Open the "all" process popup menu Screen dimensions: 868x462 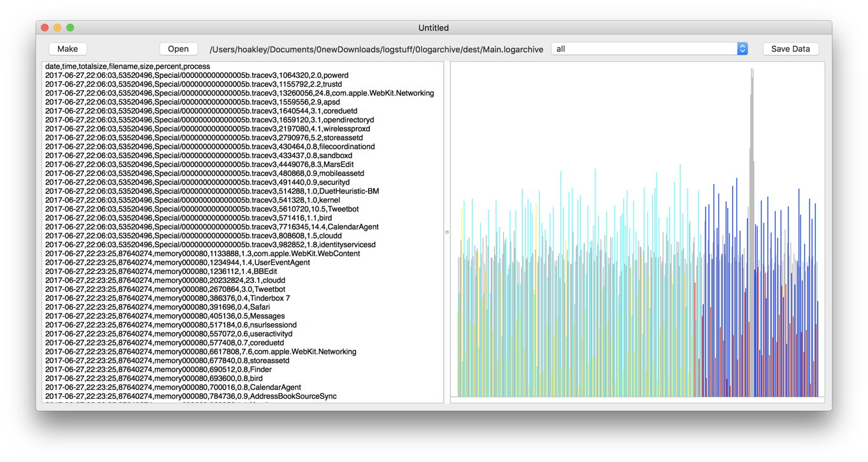(x=649, y=49)
